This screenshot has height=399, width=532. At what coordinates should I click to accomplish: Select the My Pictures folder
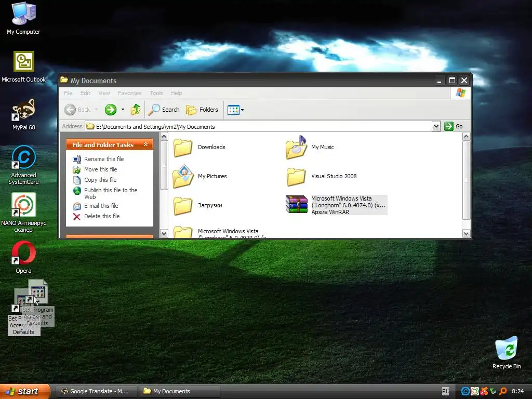(x=199, y=177)
